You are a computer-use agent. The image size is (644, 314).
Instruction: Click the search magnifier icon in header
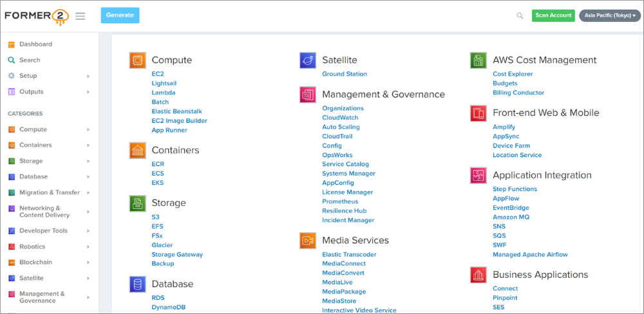pyautogui.click(x=520, y=16)
